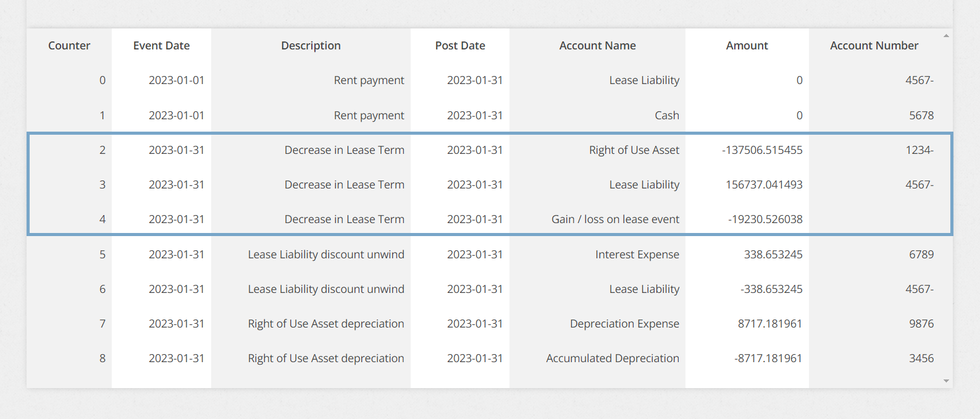This screenshot has height=419, width=980.
Task: Click Lease Liability discount unwind in row 5
Action: point(326,255)
